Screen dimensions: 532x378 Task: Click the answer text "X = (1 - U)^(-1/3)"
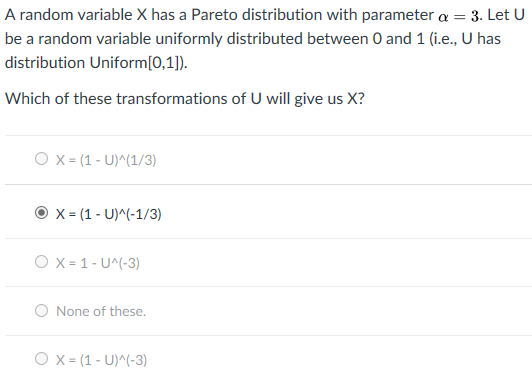click(109, 214)
